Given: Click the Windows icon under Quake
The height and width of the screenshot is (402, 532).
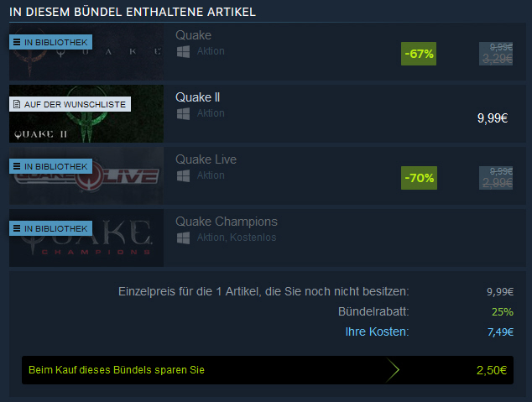Looking at the screenshot, I should click(183, 51).
